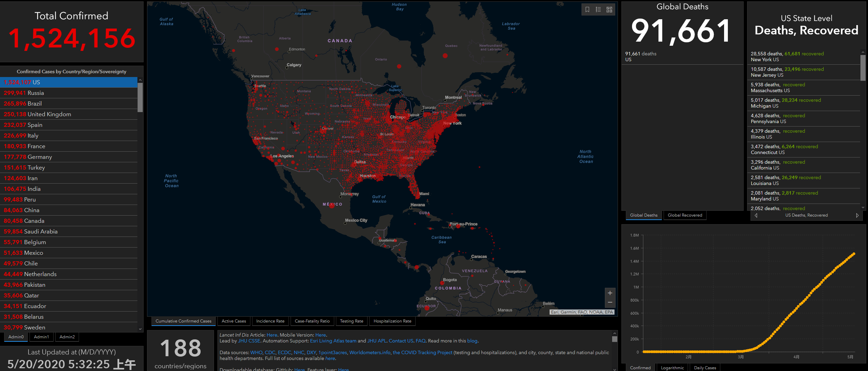The height and width of the screenshot is (371, 868).
Task: Select the Case-Fatality Ratio tab
Action: coord(312,321)
